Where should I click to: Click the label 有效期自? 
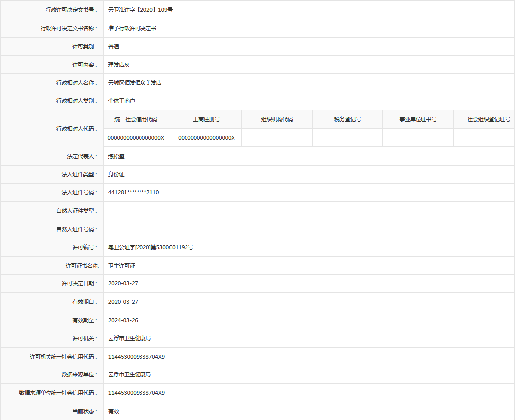point(85,302)
